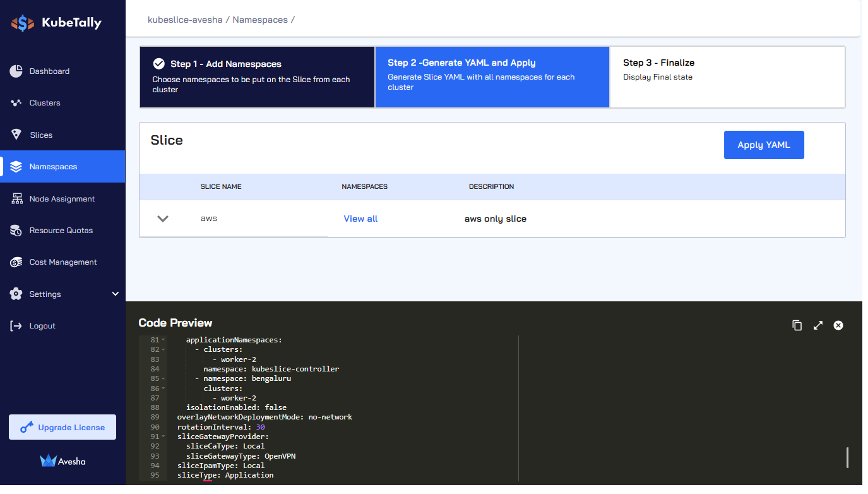This screenshot has width=868, height=494.
Task: Expand the aws slice row chevron
Action: 163,219
